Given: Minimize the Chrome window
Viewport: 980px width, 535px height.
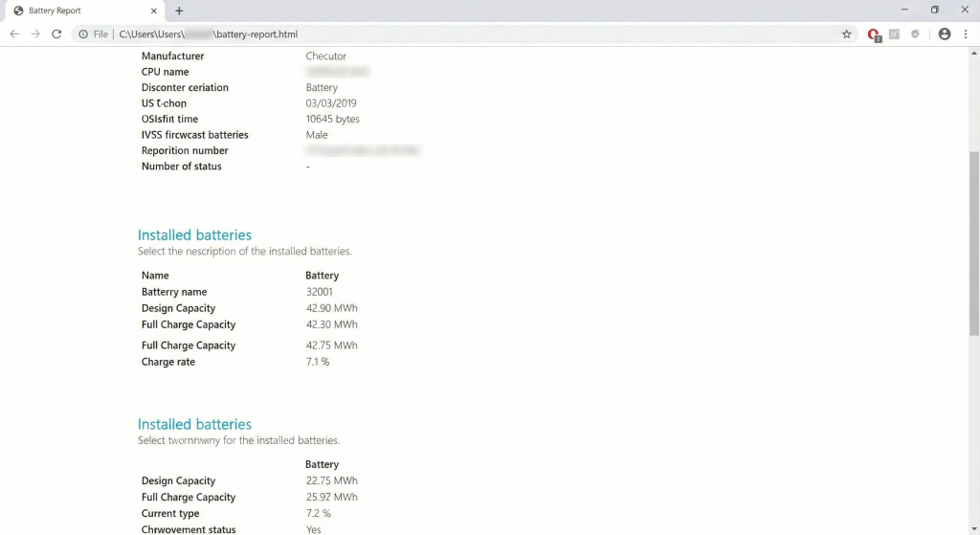Looking at the screenshot, I should pos(905,10).
